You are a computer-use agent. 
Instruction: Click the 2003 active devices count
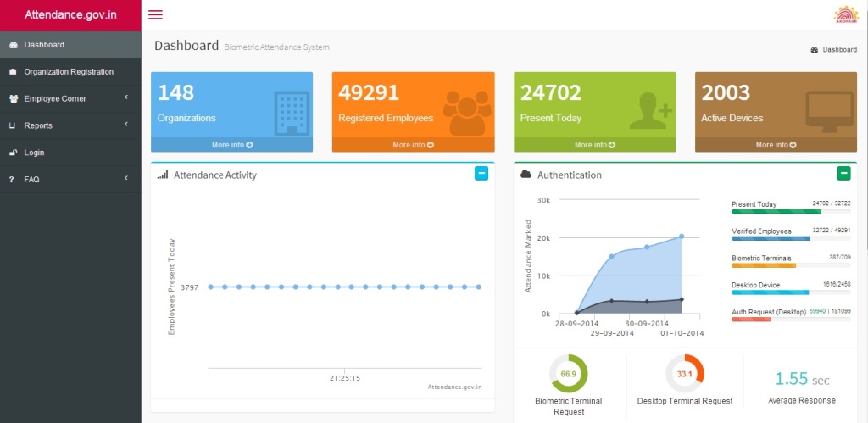click(x=726, y=92)
